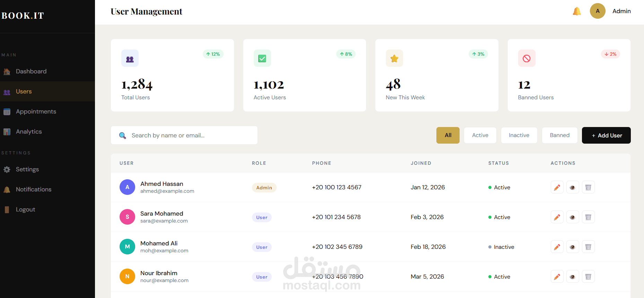Click the Banned Users prohibited icon
This screenshot has width=644, height=298.
tap(527, 58)
